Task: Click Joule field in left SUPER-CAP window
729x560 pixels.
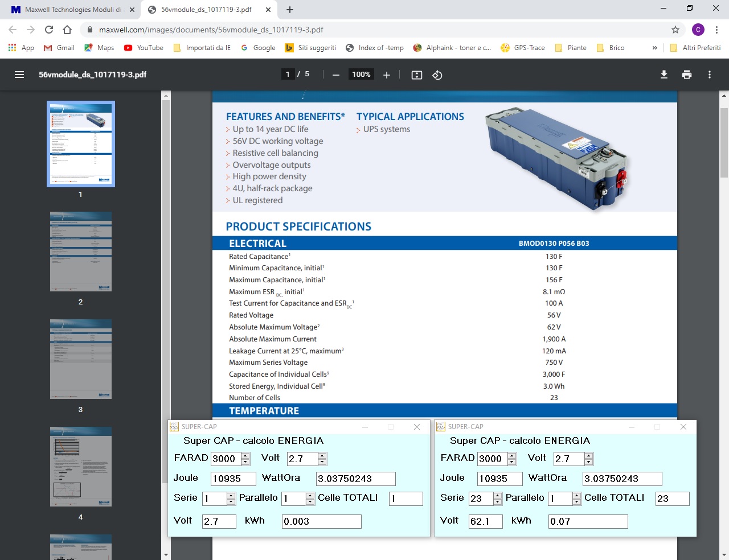Action: click(x=234, y=479)
